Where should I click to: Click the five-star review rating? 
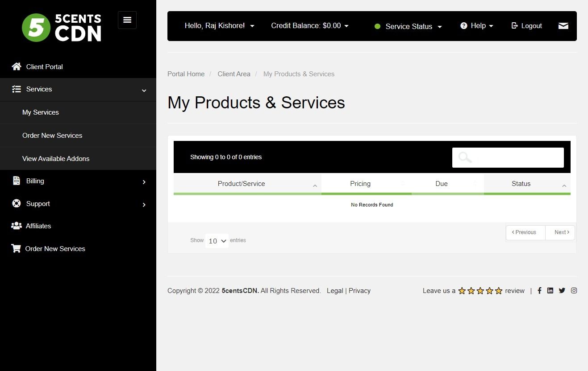click(480, 291)
